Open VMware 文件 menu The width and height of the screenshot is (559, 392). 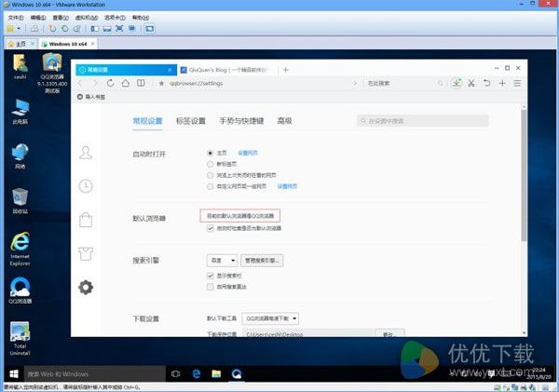(x=16, y=18)
